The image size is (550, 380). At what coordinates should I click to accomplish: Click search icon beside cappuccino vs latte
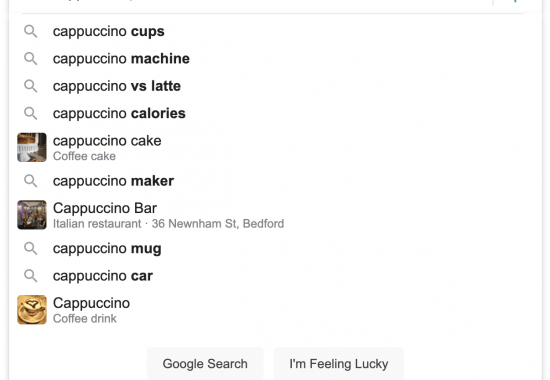pos(31,86)
